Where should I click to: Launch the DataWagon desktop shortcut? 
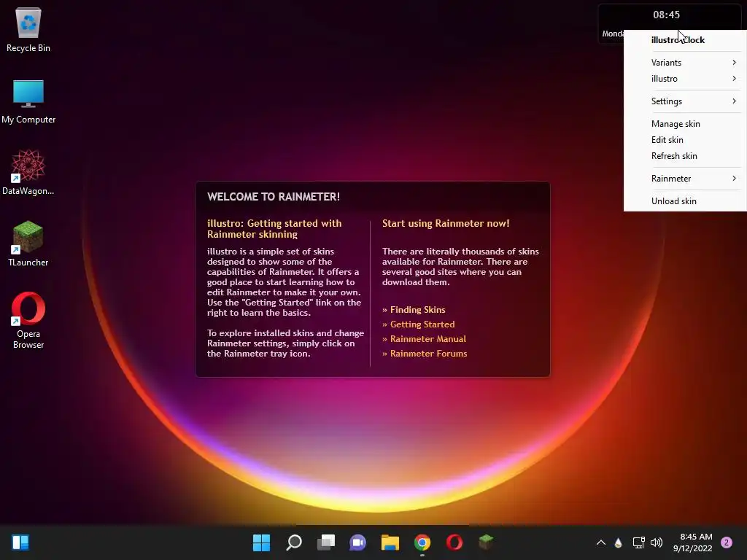click(x=28, y=172)
